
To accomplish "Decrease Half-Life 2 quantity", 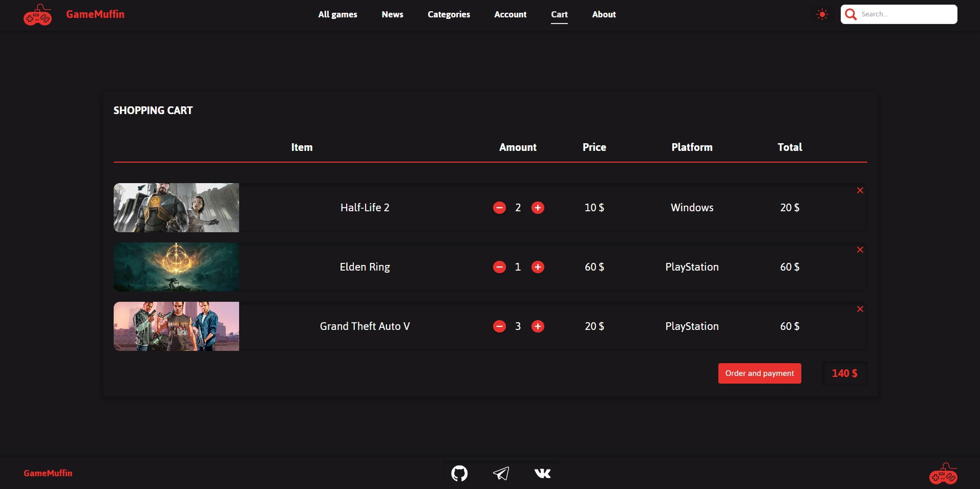I will (500, 208).
